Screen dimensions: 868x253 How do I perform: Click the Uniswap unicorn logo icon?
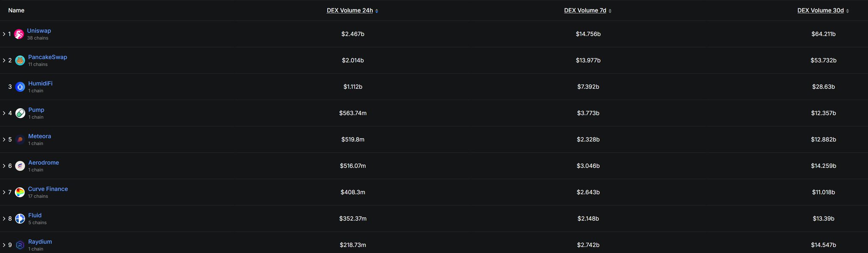tap(19, 34)
